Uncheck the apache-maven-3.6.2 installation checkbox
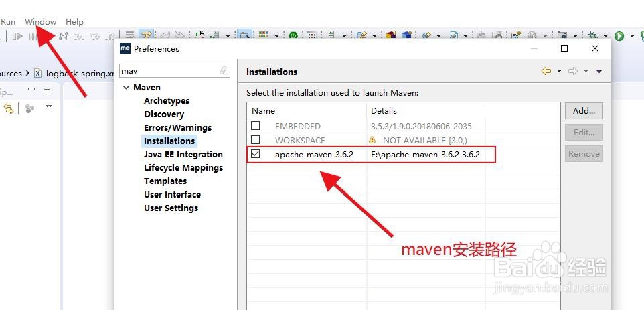Screen dimensions: 644x310 (256, 154)
